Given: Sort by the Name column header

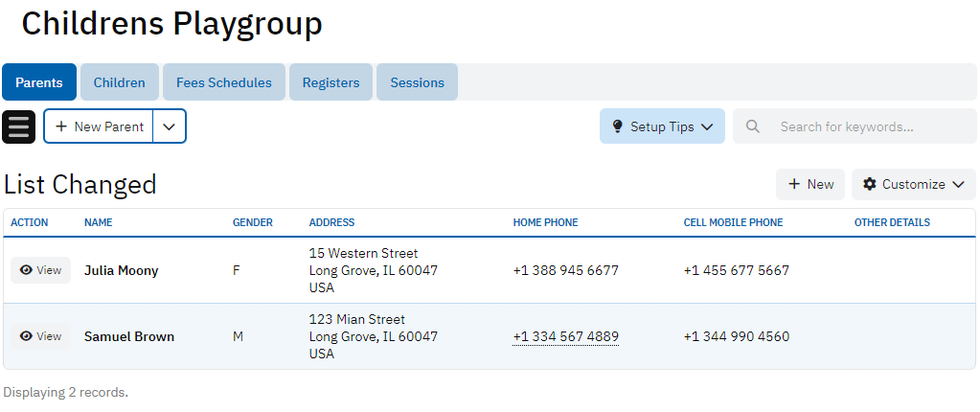Looking at the screenshot, I should [99, 222].
